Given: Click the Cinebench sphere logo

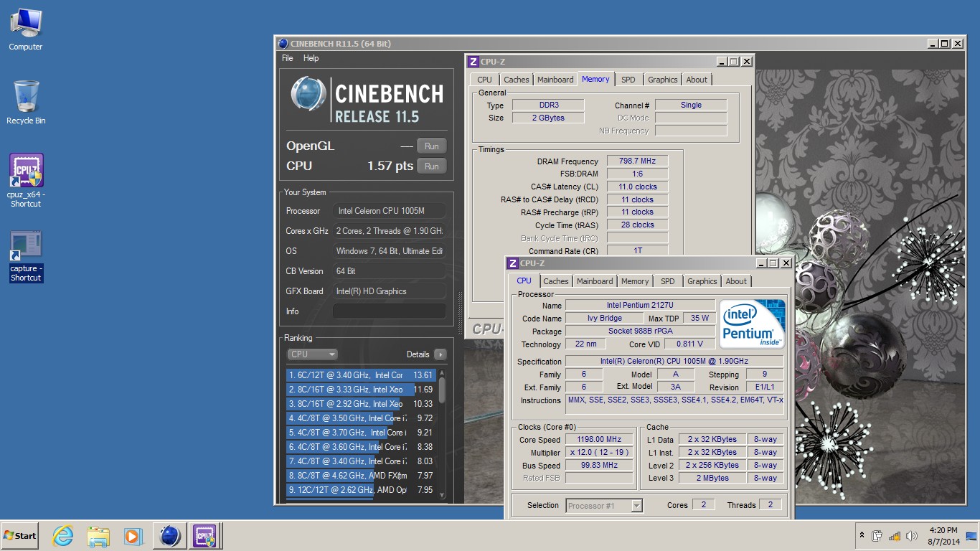Looking at the screenshot, I should [308, 95].
